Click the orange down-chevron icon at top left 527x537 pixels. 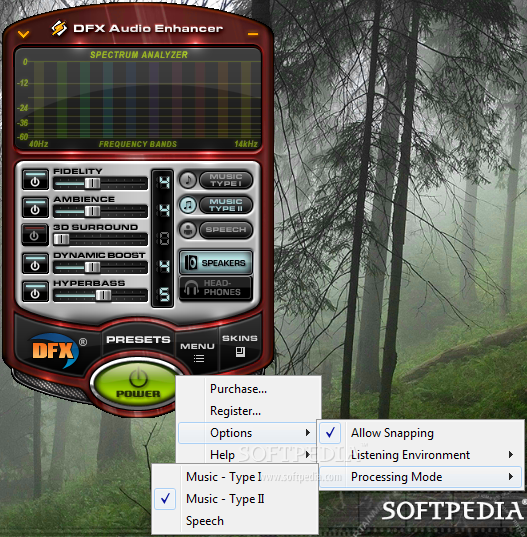pos(23,34)
